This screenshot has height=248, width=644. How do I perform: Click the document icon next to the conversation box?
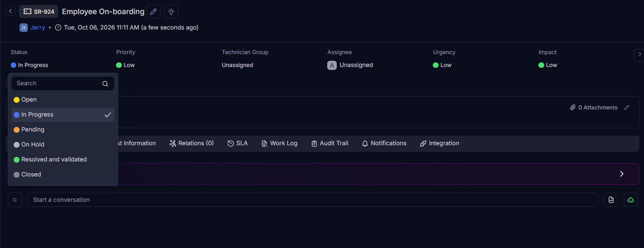611,200
